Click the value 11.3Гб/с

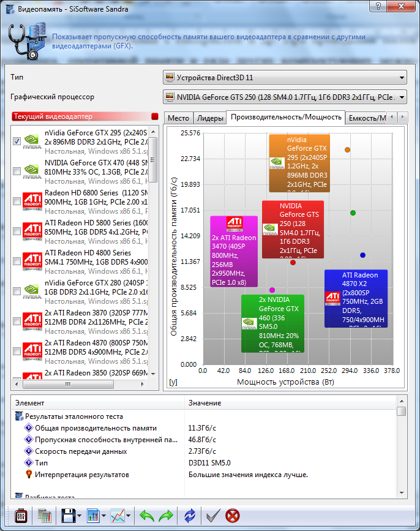pyautogui.click(x=202, y=428)
